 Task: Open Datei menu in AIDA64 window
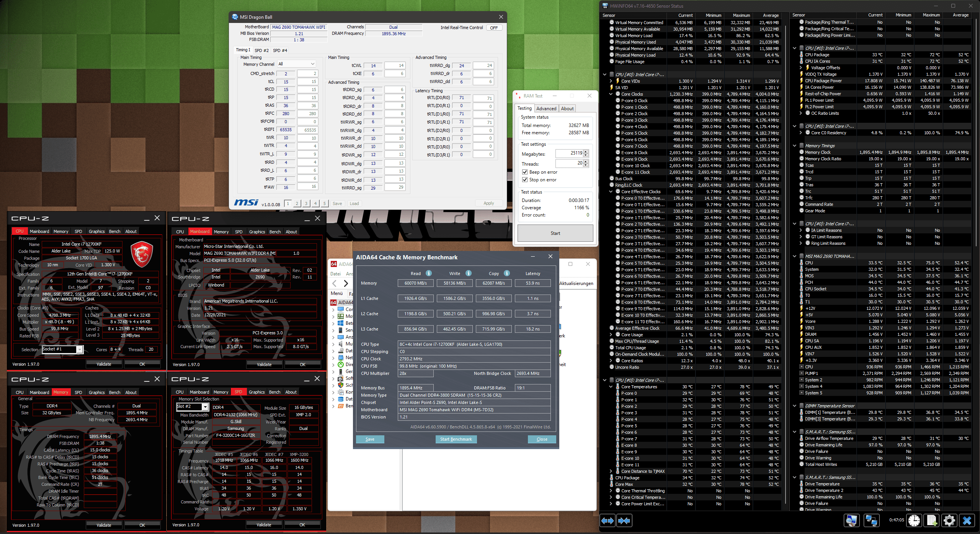coord(335,274)
